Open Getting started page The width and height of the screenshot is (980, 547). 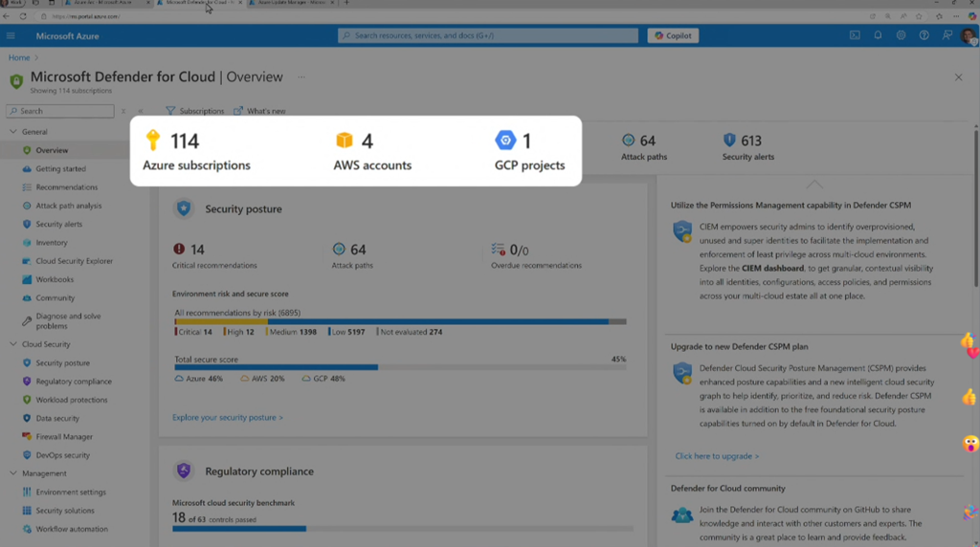(60, 168)
